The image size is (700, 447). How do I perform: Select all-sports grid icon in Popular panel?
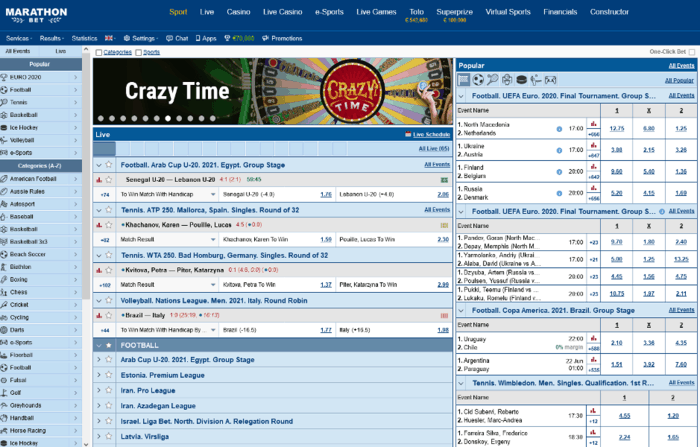(464, 80)
